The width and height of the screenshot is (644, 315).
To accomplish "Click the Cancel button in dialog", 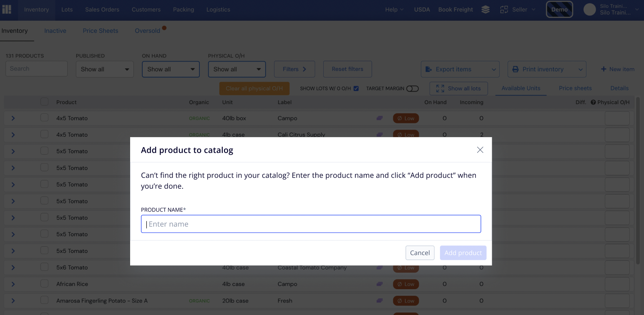I will (420, 252).
